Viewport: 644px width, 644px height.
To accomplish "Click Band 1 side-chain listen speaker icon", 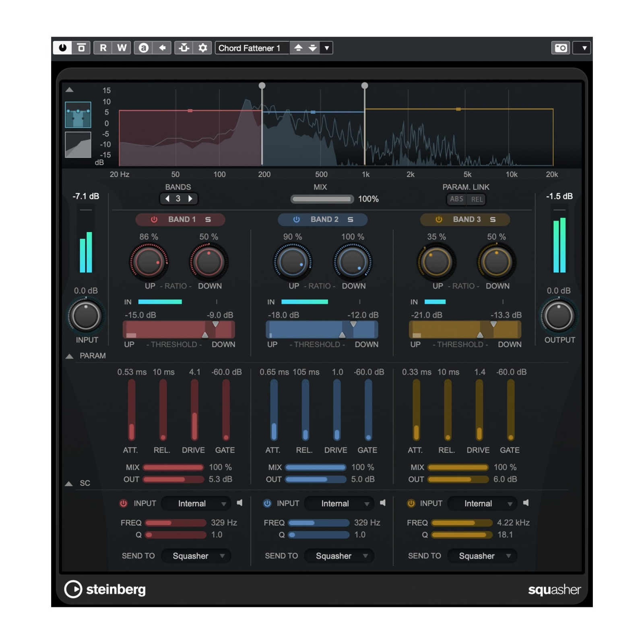I will coord(240,503).
